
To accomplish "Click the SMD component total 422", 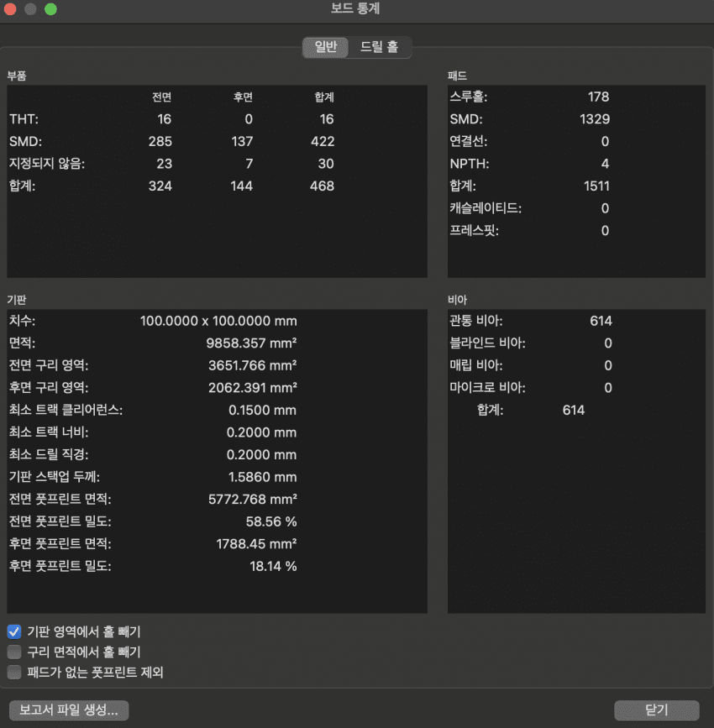I will coord(323,141).
